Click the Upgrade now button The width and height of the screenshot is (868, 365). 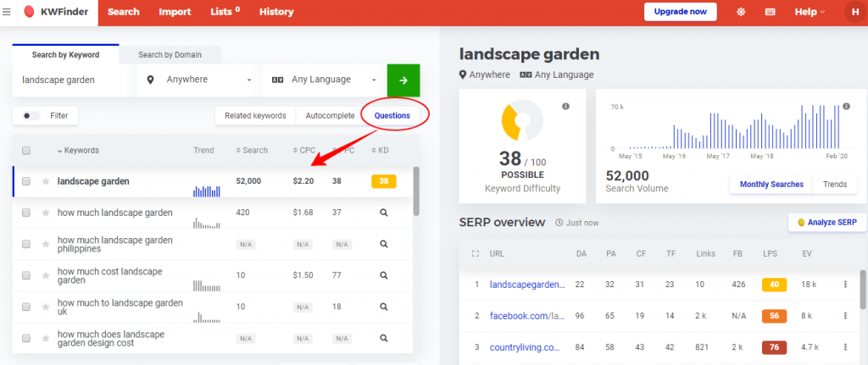tap(681, 12)
